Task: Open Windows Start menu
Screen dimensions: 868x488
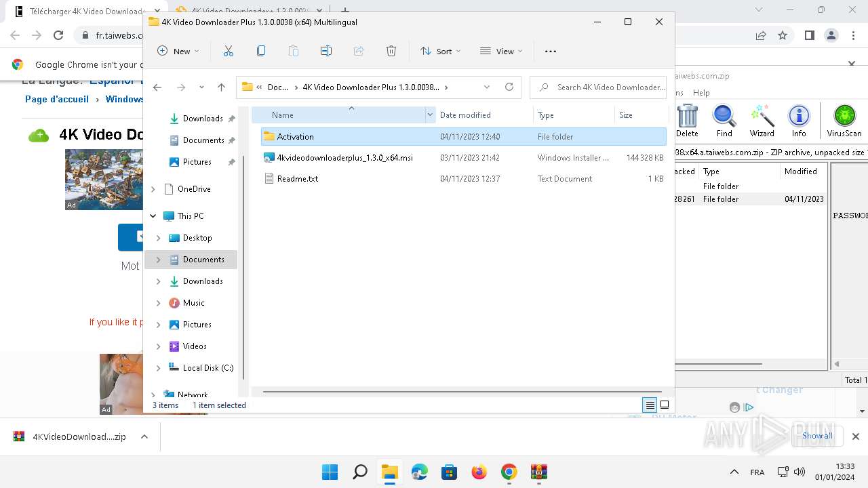Action: [x=330, y=472]
